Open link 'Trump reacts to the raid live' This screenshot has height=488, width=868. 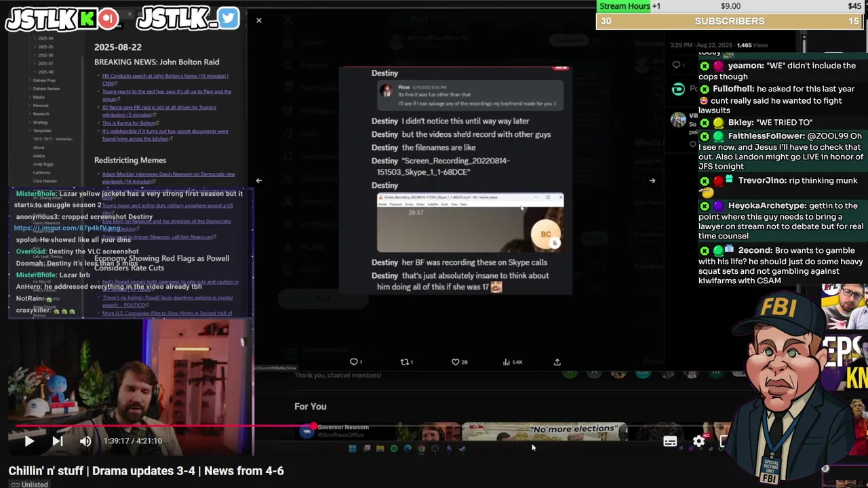pos(166,95)
